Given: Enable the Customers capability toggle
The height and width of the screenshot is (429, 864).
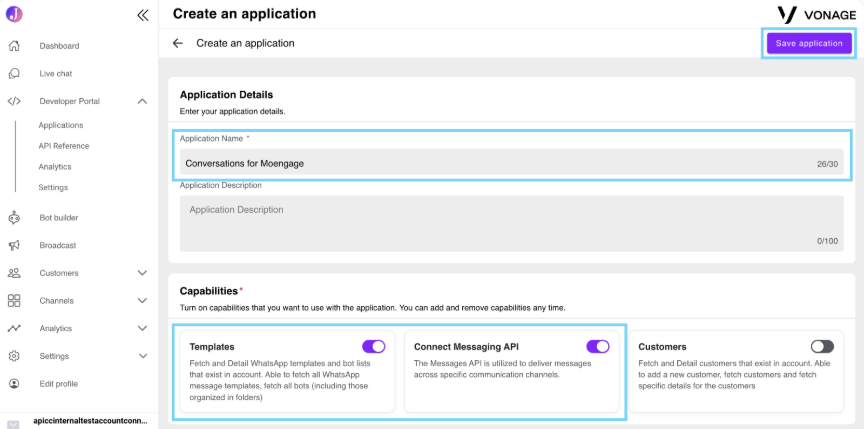Looking at the screenshot, I should click(822, 346).
